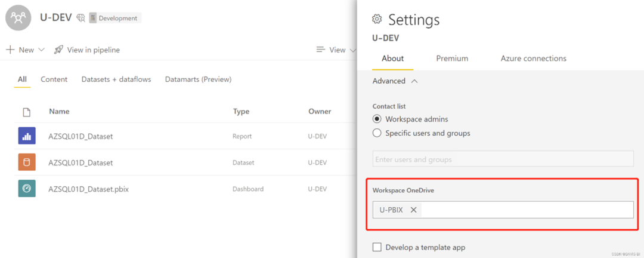Click the Development pipeline stage badge

[x=116, y=18]
